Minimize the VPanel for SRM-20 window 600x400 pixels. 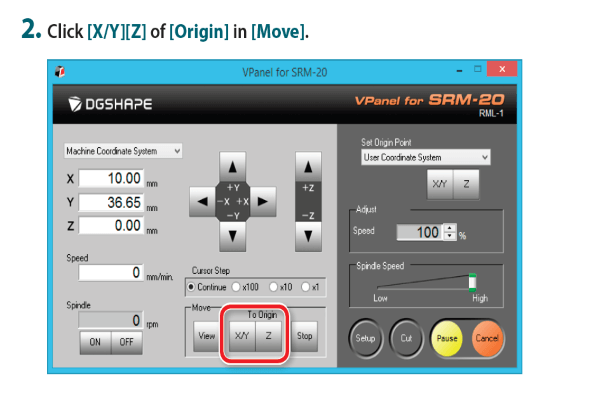click(460, 70)
